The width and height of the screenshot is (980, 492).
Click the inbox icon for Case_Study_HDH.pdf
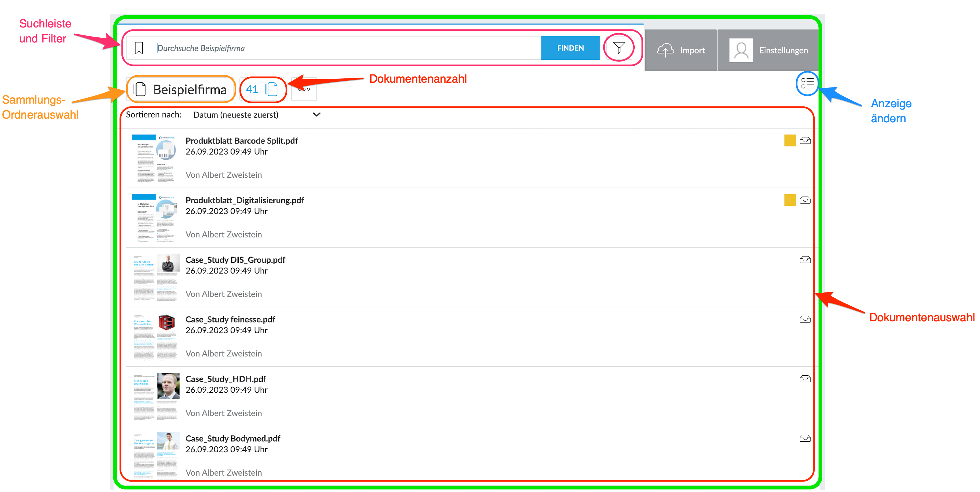click(805, 379)
